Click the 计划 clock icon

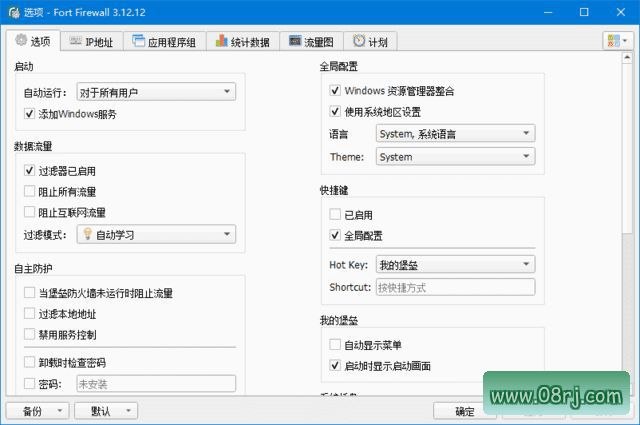359,40
